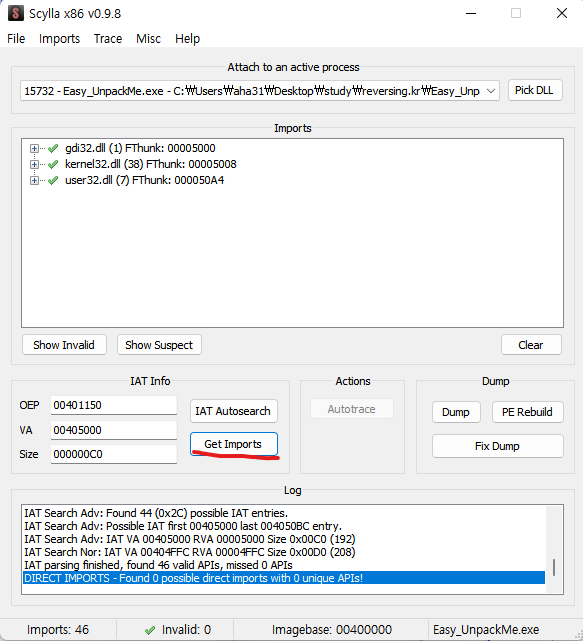Open the Trace menu
This screenshot has height=641, width=583.
click(x=108, y=38)
